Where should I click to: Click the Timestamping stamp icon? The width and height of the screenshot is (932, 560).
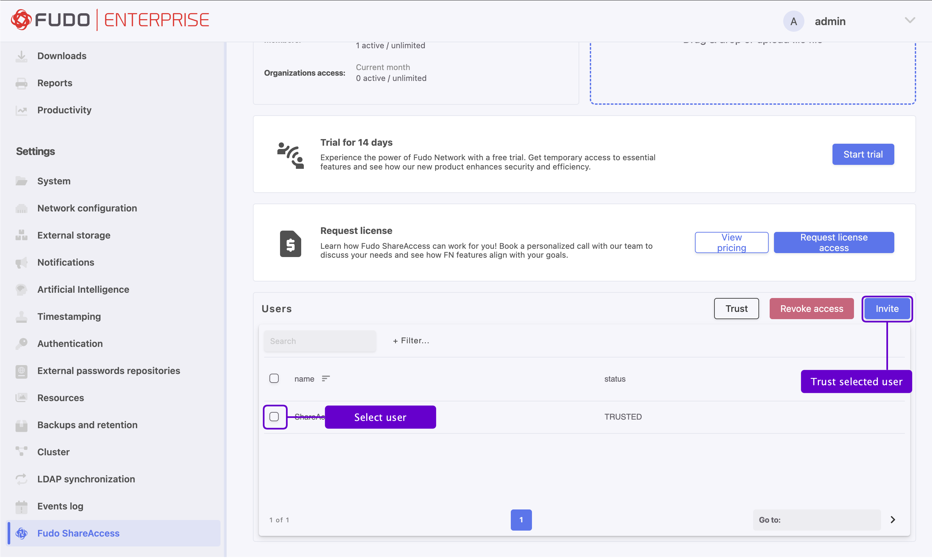point(21,317)
